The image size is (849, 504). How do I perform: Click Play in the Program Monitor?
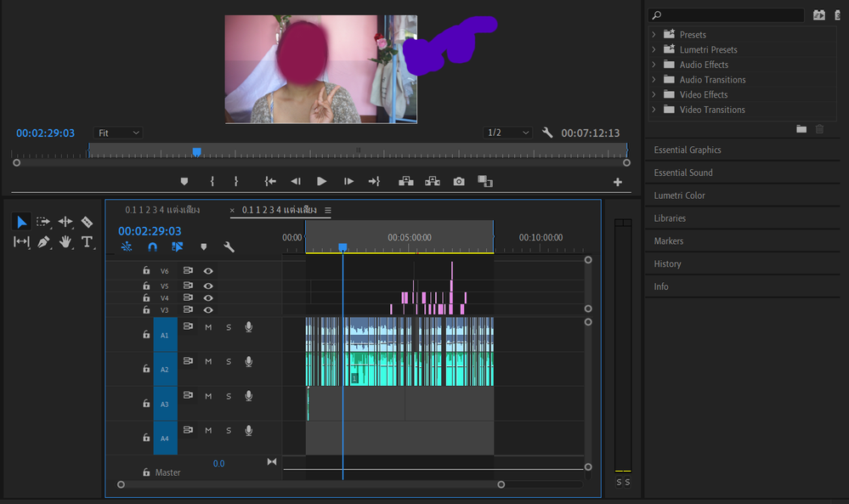(x=321, y=181)
